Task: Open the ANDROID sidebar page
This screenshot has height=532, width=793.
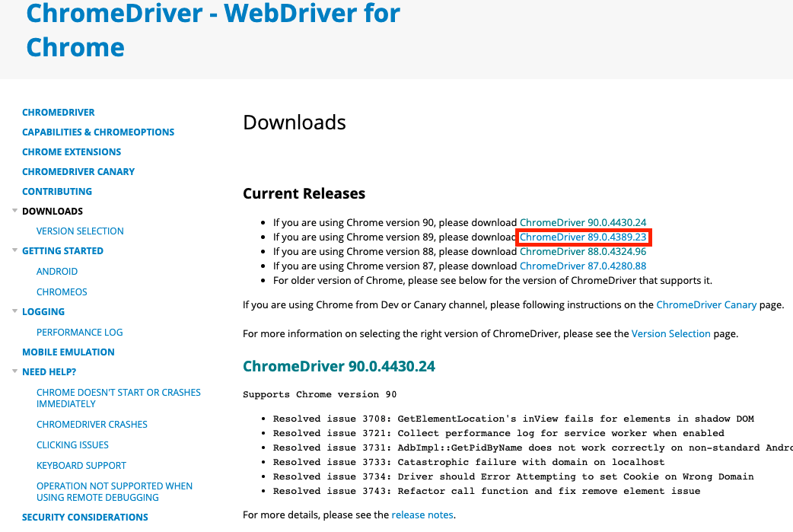Action: tap(57, 272)
